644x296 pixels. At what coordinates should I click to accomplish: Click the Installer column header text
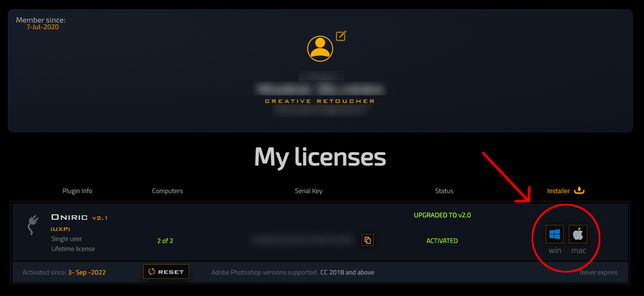[x=558, y=191]
